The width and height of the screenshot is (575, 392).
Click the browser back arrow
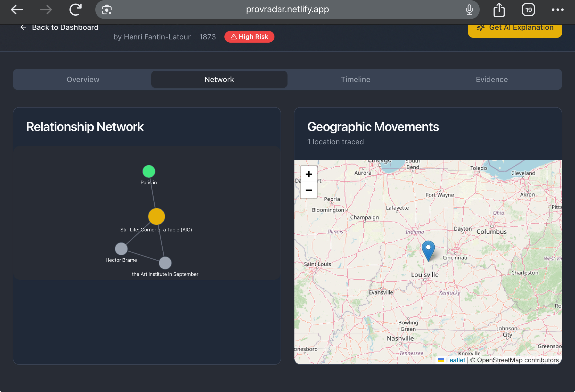pyautogui.click(x=17, y=10)
